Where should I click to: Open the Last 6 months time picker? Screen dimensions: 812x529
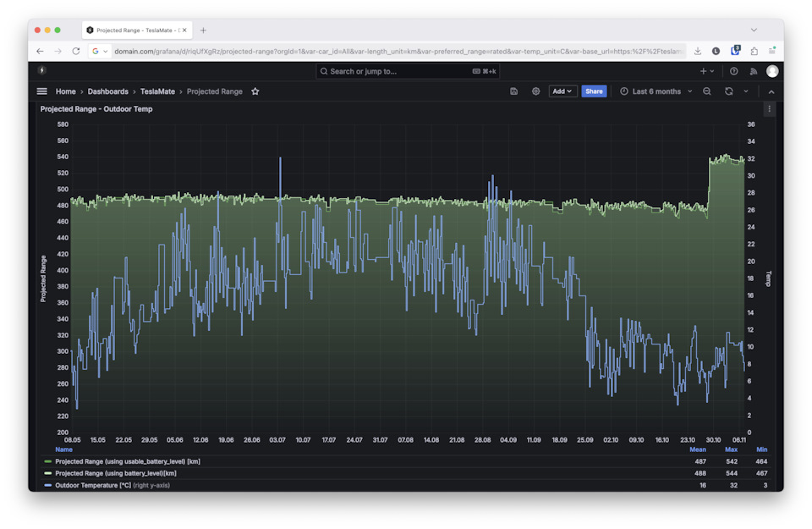point(656,91)
